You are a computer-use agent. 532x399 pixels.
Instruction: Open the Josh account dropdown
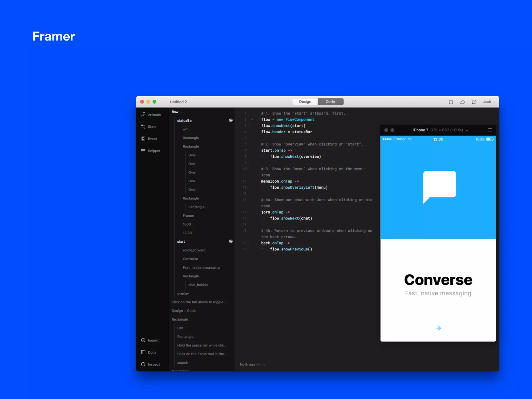[x=489, y=102]
